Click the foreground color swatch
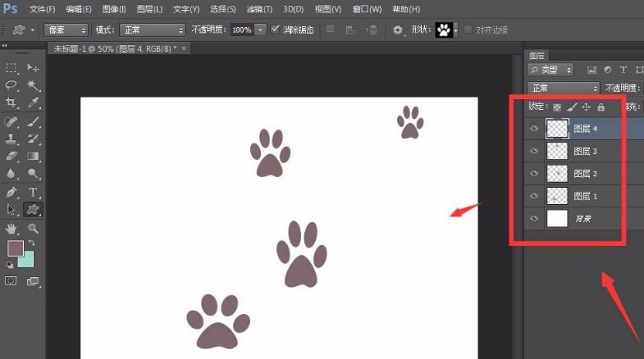This screenshot has height=359, width=644. [x=16, y=248]
